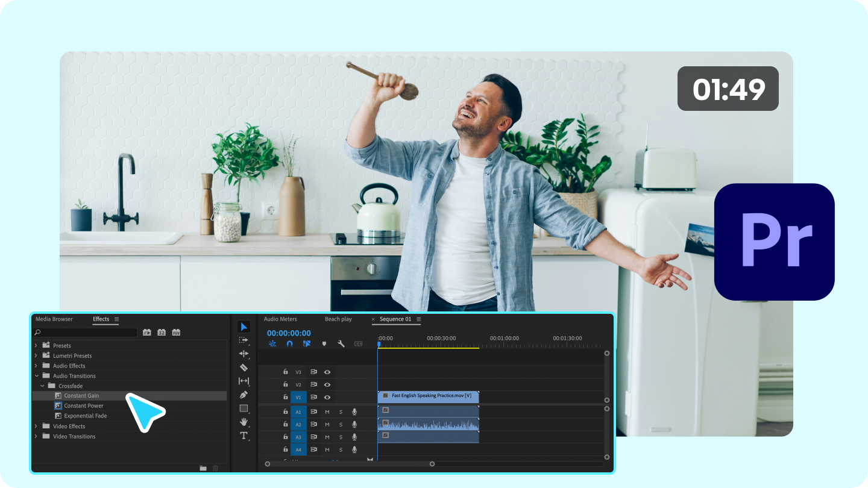Viewport: 868px width, 488px height.
Task: Switch to the Media Browser tab
Action: (x=54, y=319)
